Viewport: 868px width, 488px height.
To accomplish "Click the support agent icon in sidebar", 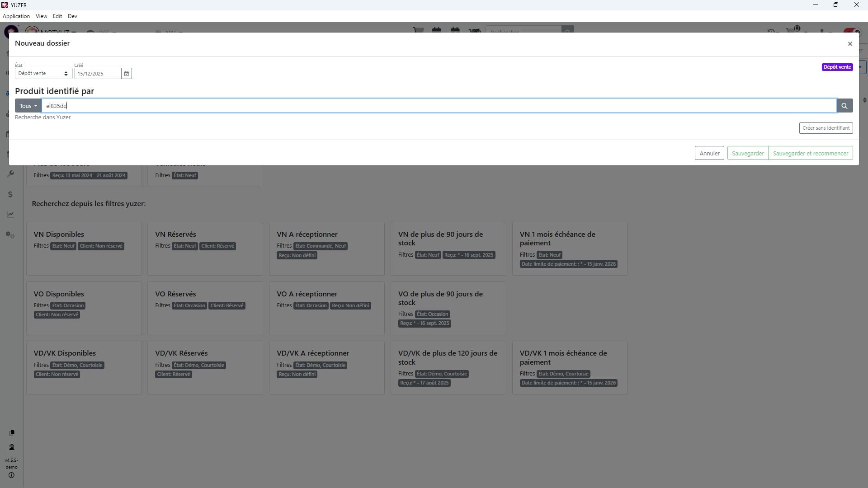I will click(12, 447).
